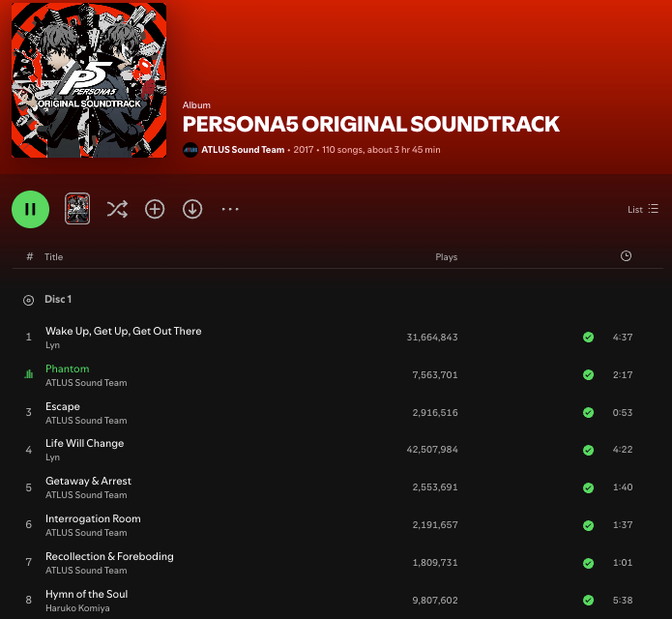Open the ATLUS Sound Team artist link in header
Image resolution: width=672 pixels, height=619 pixels.
(x=243, y=150)
